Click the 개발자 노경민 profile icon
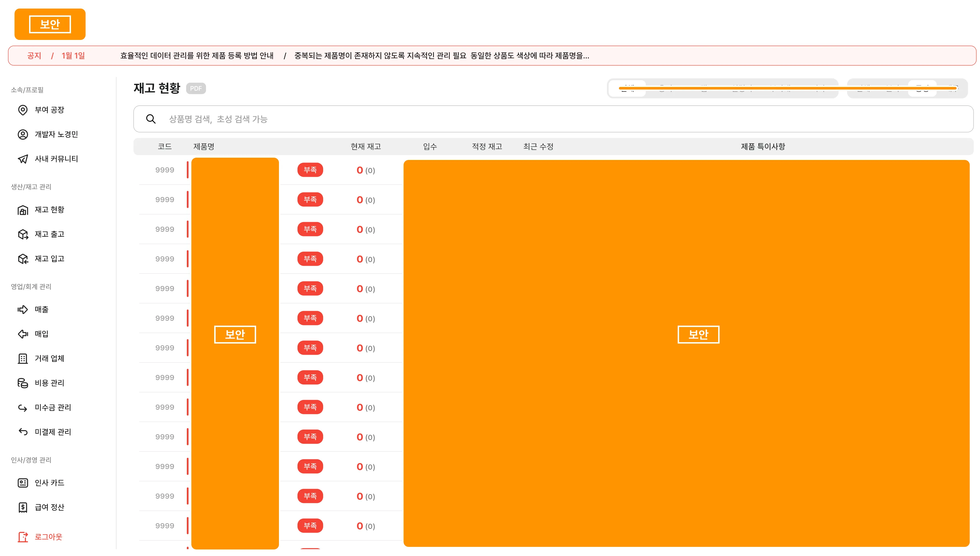The image size is (980, 556). [x=23, y=134]
